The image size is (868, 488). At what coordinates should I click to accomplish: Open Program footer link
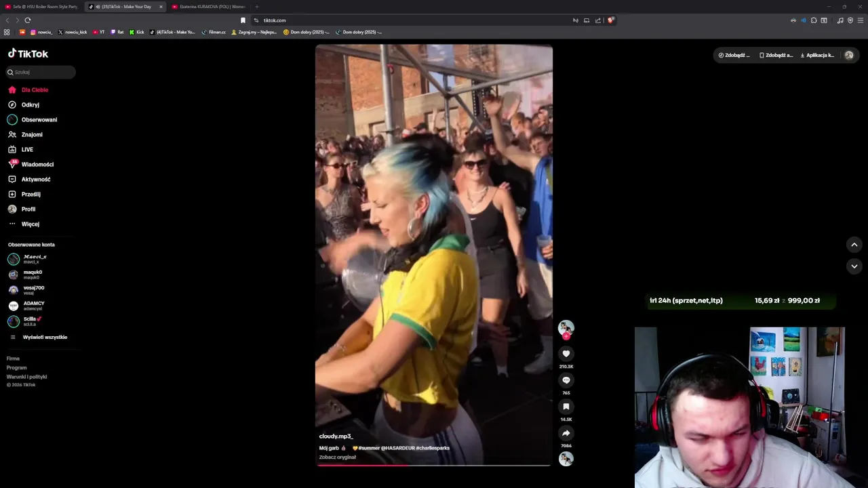click(x=16, y=367)
